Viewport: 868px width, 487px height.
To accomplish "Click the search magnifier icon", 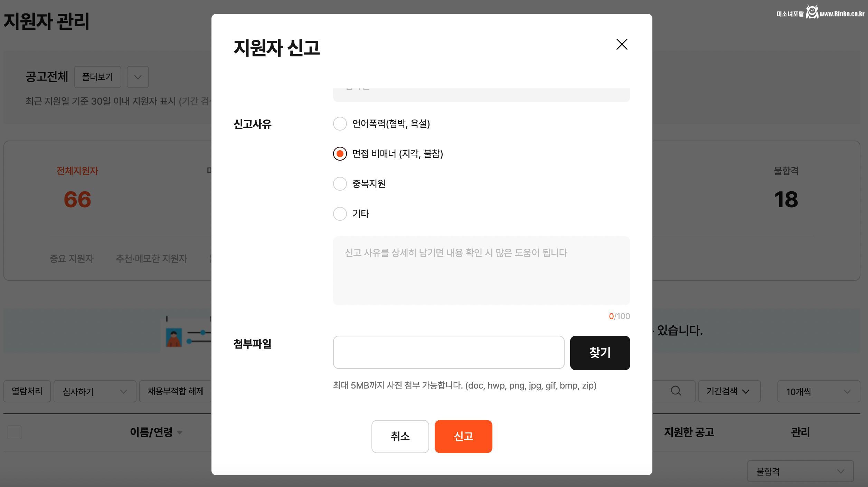I will pos(676,391).
